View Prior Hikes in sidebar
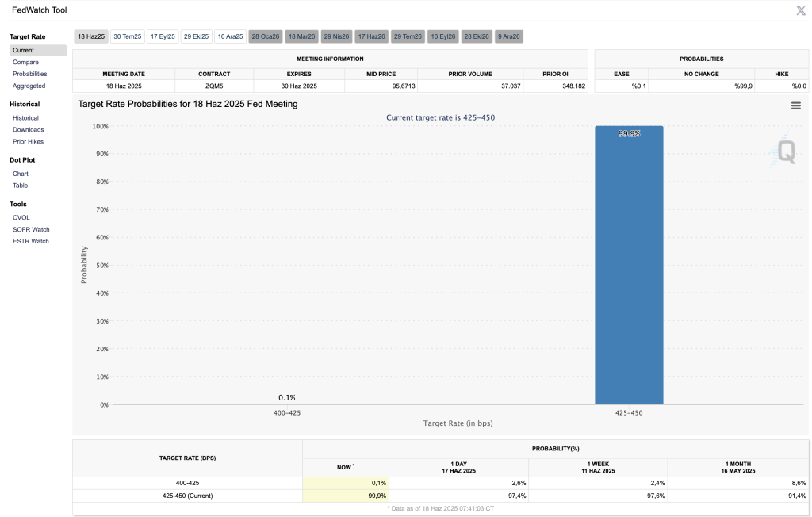Viewport: 812px width, 517px height. click(28, 141)
